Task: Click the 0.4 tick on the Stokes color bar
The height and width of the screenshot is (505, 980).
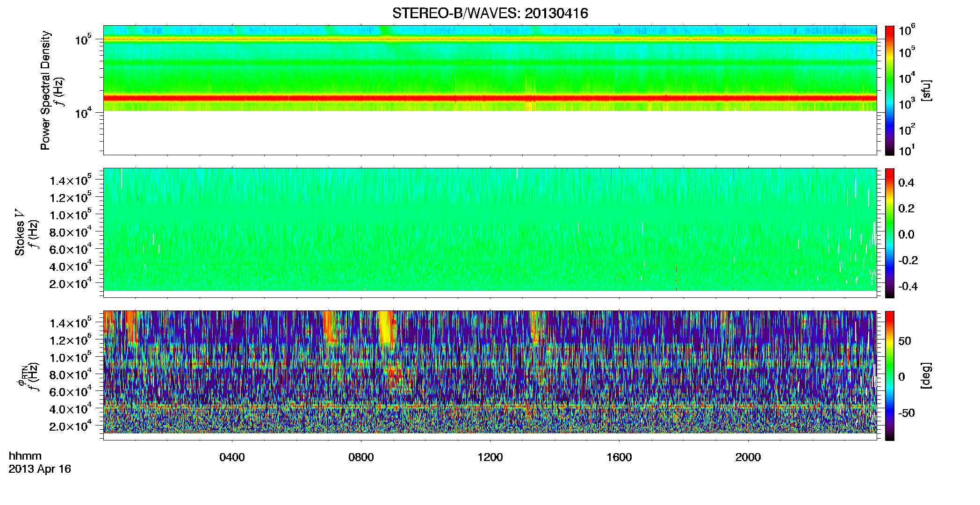Action: pos(906,183)
